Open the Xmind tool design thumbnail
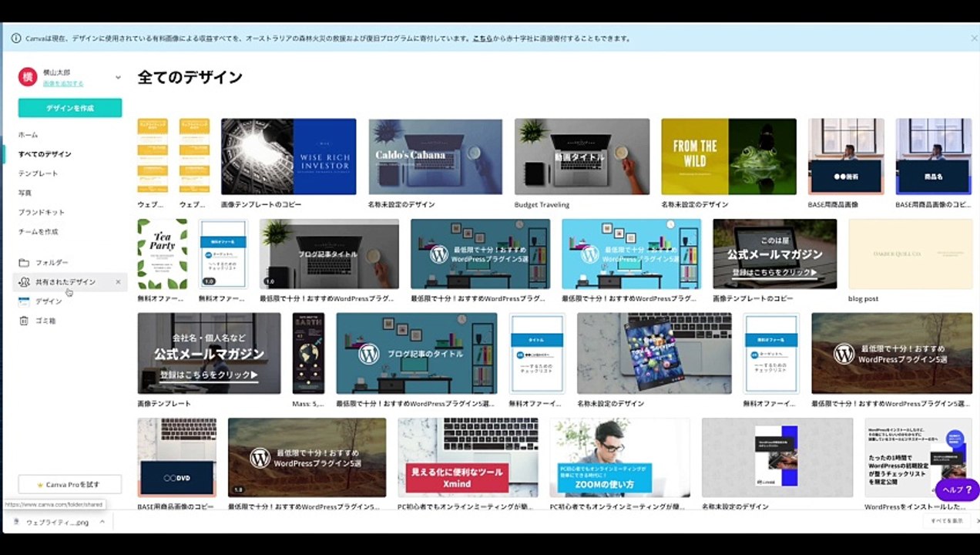The height and width of the screenshot is (555, 980). [x=468, y=458]
